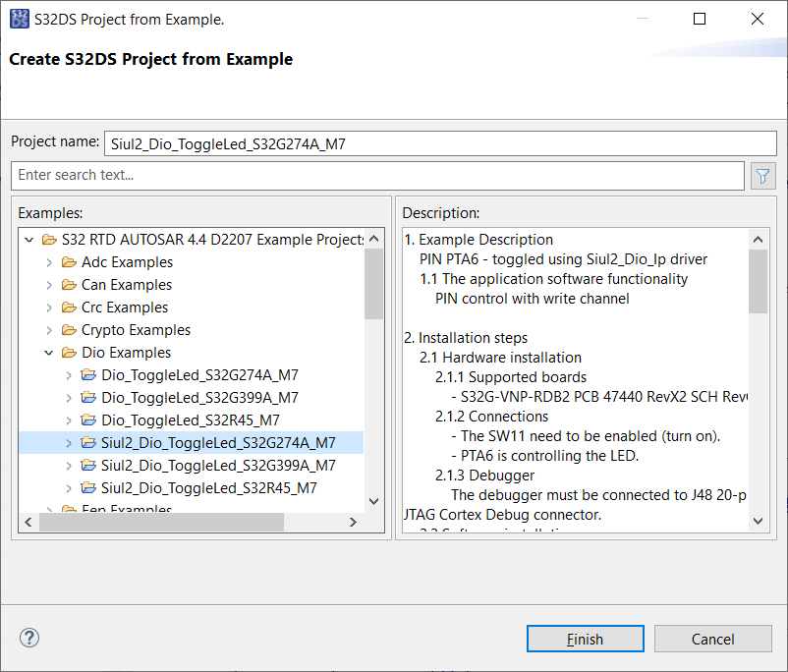
Task: Click the S32DS icon in the title bar
Action: 19,18
